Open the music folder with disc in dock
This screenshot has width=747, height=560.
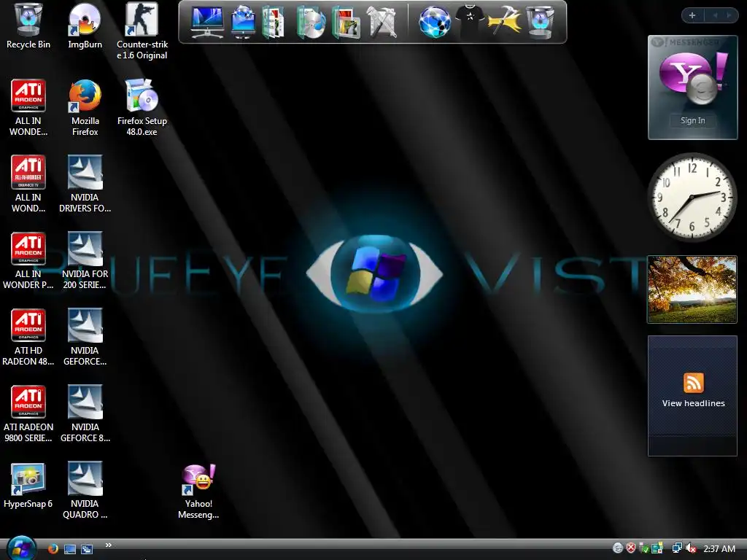[x=311, y=22]
